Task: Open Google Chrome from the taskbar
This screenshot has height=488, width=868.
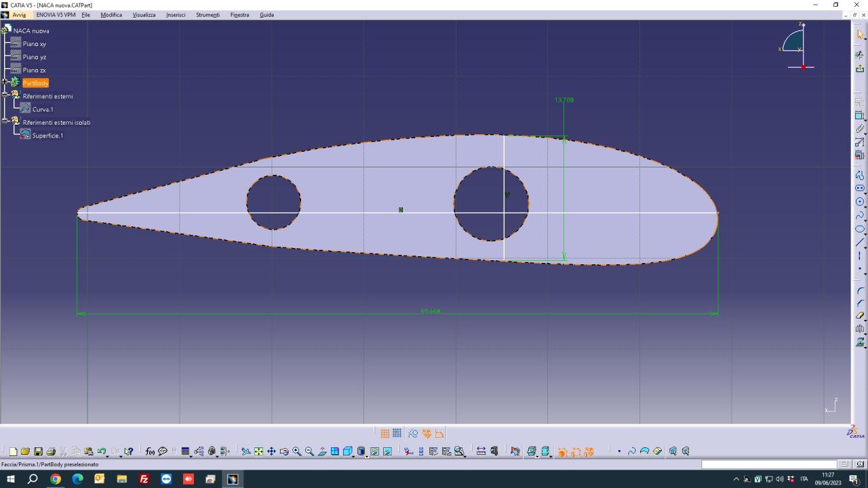Action: tap(56, 479)
